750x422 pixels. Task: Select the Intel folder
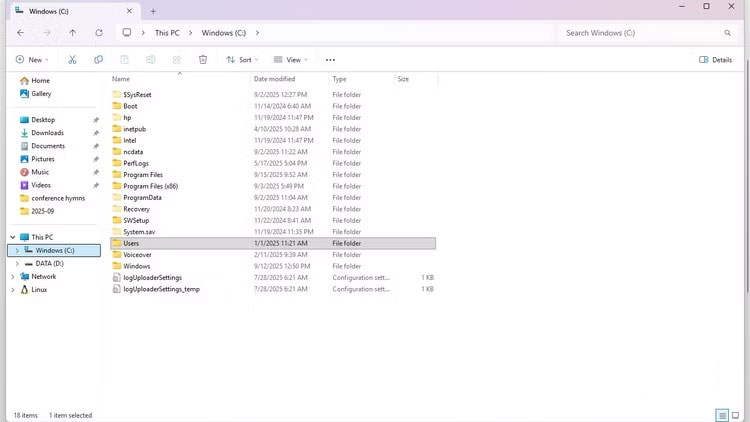pyautogui.click(x=130, y=141)
